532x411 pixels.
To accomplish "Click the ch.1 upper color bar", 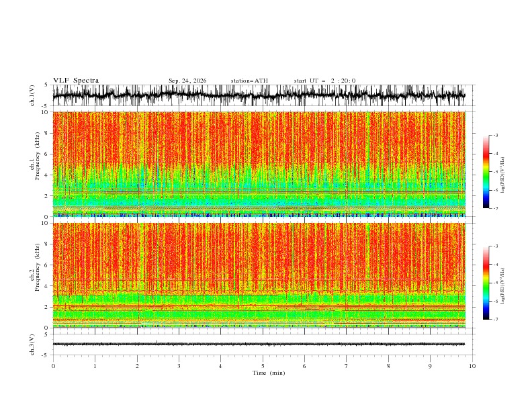I will pyautogui.click(x=486, y=172).
